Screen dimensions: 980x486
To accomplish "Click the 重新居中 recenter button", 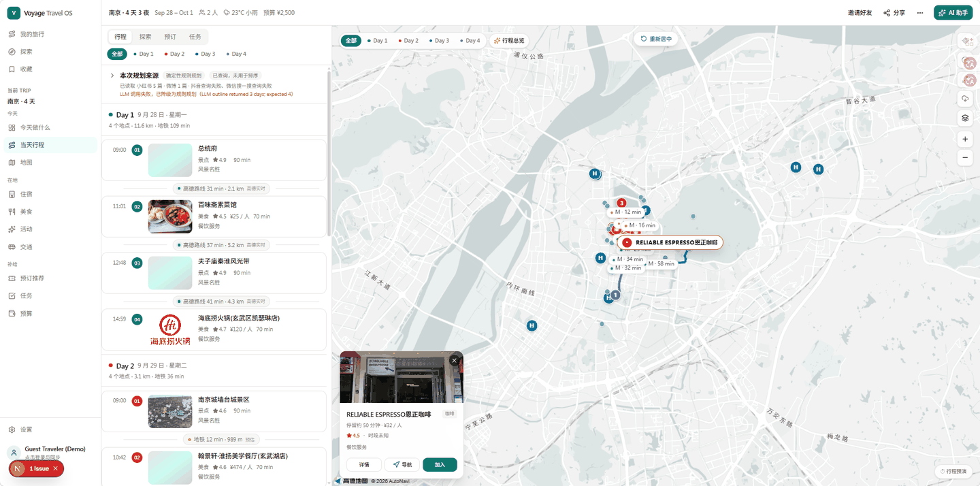I will (657, 39).
